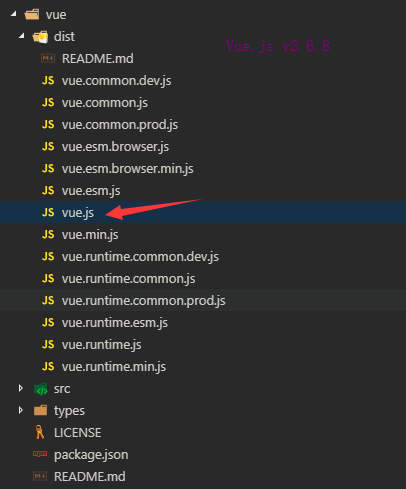This screenshot has width=406, height=489.
Task: Click markdown icon of bottom root README.md
Action: [40, 476]
